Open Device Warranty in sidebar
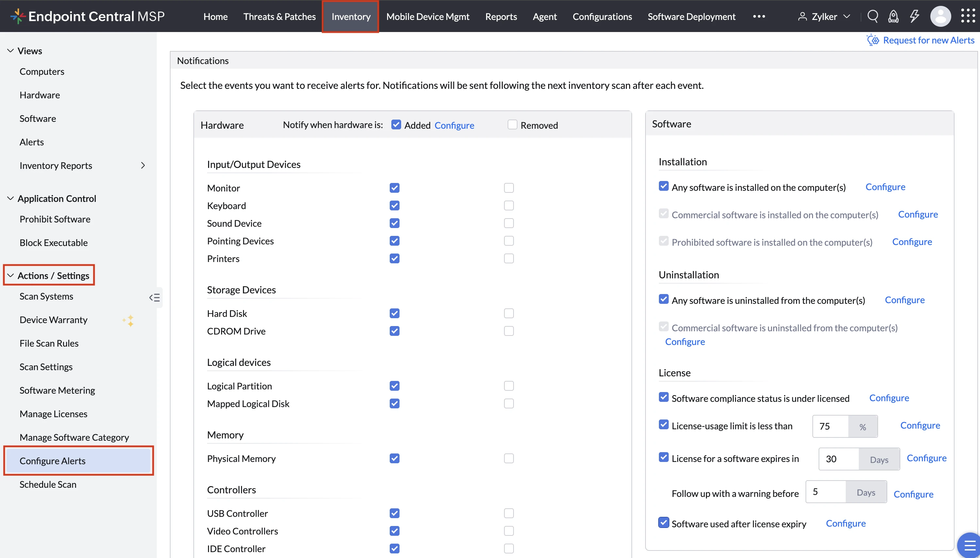 click(53, 320)
